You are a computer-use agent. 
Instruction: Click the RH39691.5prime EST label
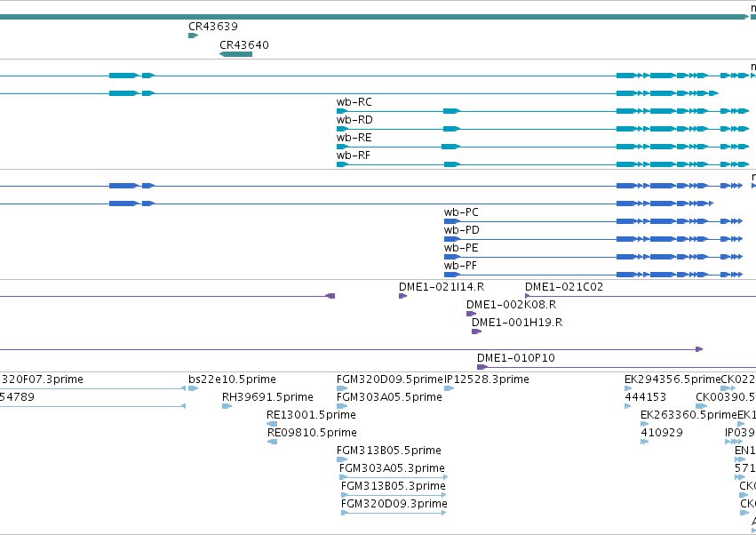[267, 397]
